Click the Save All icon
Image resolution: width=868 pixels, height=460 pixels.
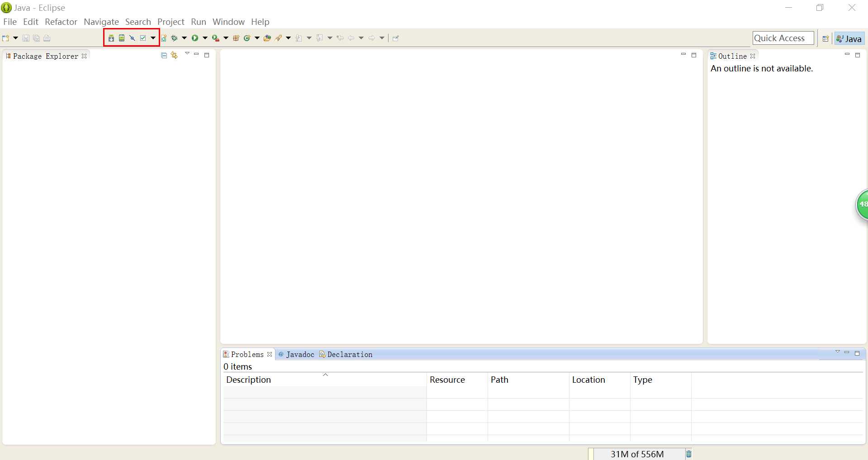36,38
